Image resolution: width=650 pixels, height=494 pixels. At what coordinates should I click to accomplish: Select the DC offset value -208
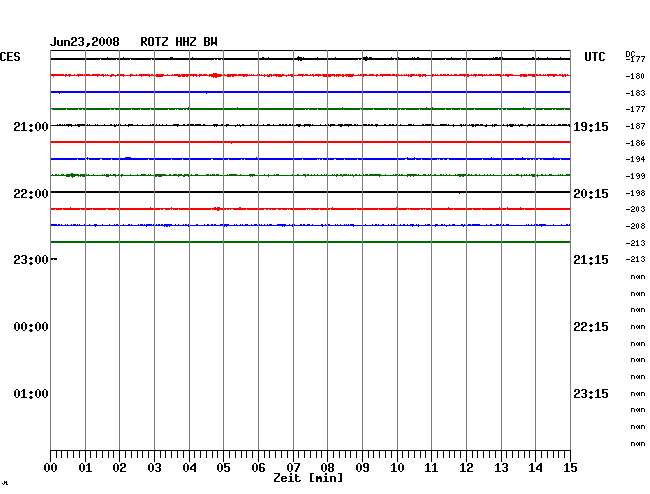[635, 226]
